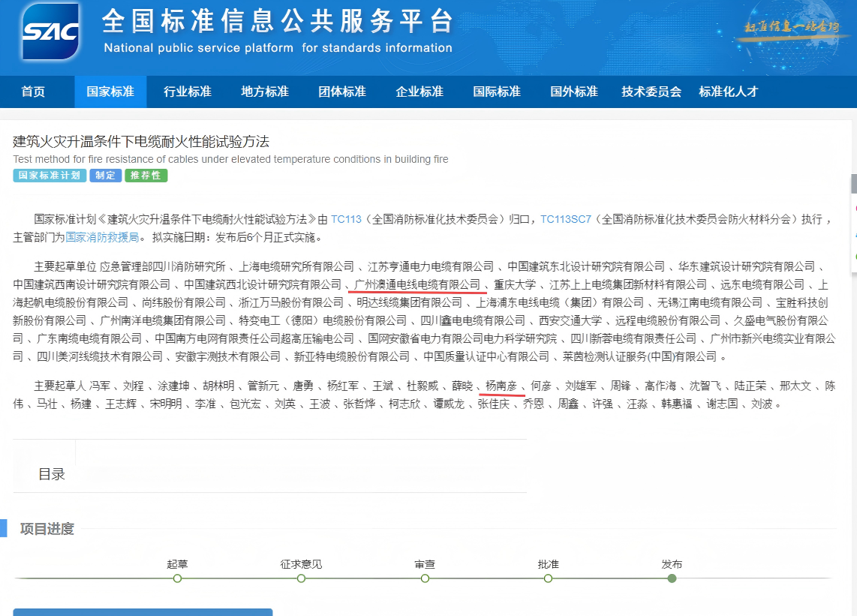Click the partially visible blue button at bottom
Screen dimensions: 857x616
click(x=143, y=613)
